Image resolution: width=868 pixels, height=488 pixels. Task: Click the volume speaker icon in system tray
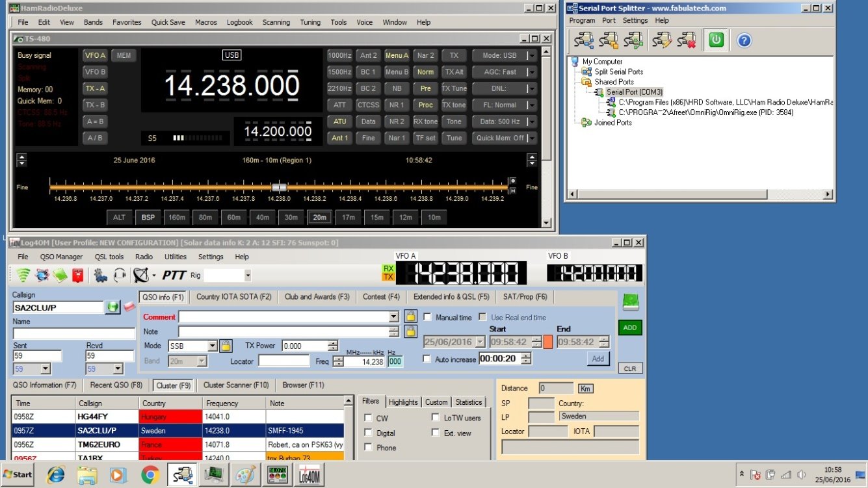[802, 475]
